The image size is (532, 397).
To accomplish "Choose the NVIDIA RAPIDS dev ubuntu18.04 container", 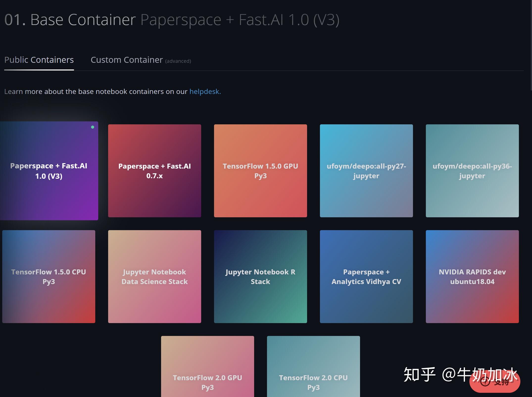I will tap(472, 276).
